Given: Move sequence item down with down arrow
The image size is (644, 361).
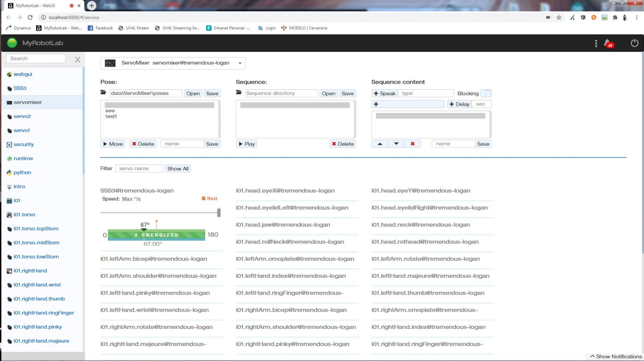Looking at the screenshot, I should 396,144.
